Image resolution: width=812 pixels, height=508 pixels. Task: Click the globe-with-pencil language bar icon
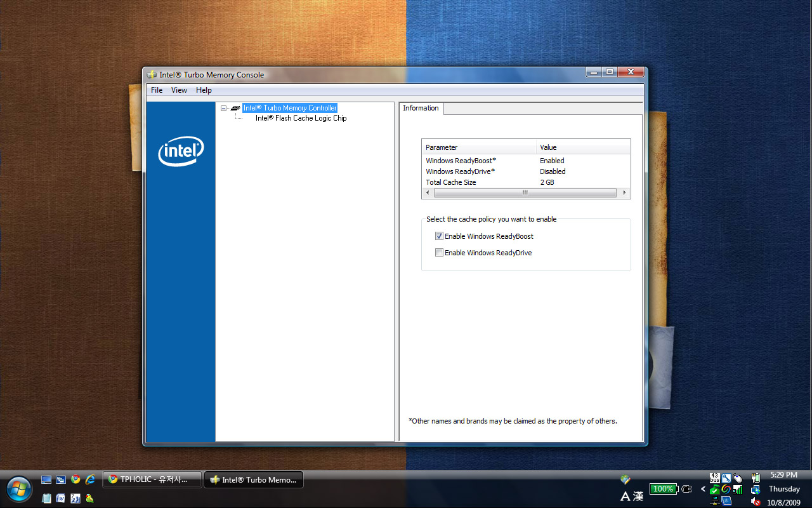tap(625, 479)
